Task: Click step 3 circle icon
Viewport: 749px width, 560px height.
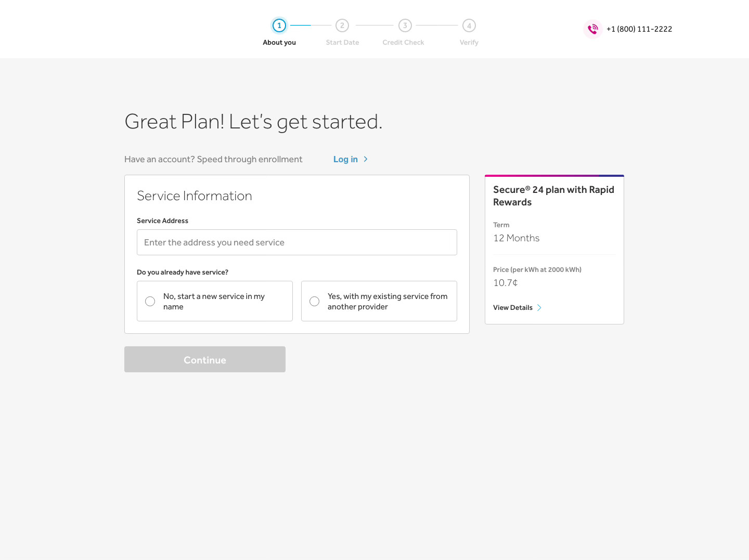Action: (405, 25)
